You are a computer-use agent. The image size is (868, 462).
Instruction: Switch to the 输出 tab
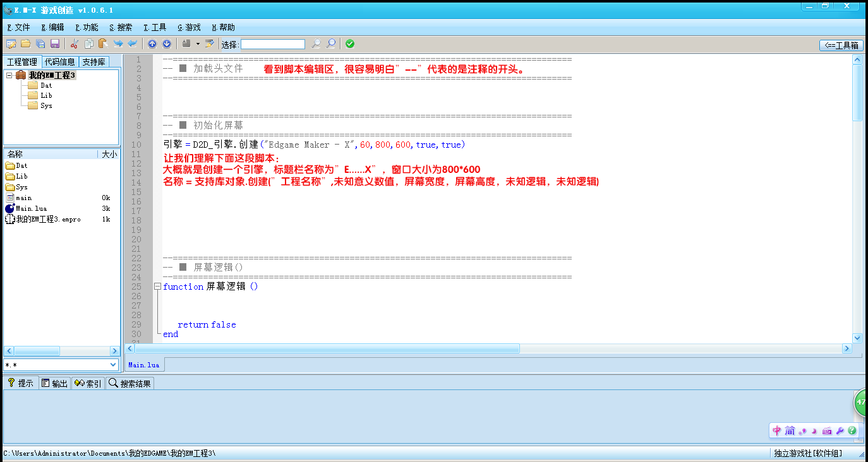coord(54,383)
